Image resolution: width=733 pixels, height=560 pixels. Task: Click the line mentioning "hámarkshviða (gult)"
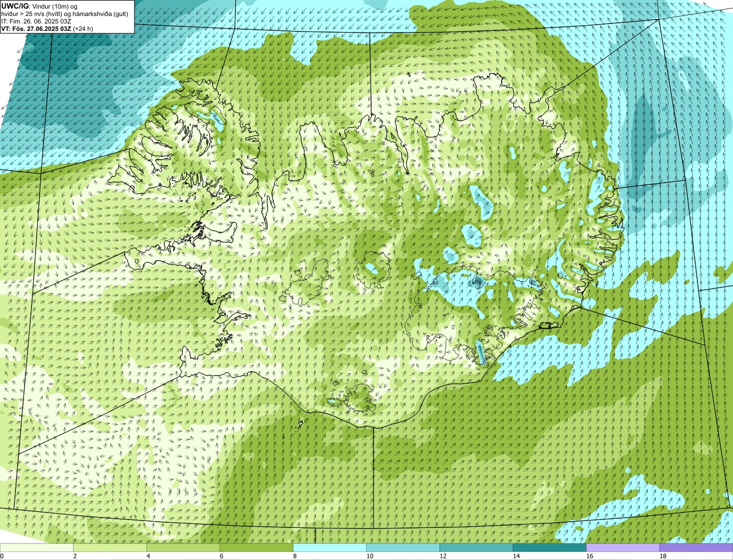coord(65,13)
